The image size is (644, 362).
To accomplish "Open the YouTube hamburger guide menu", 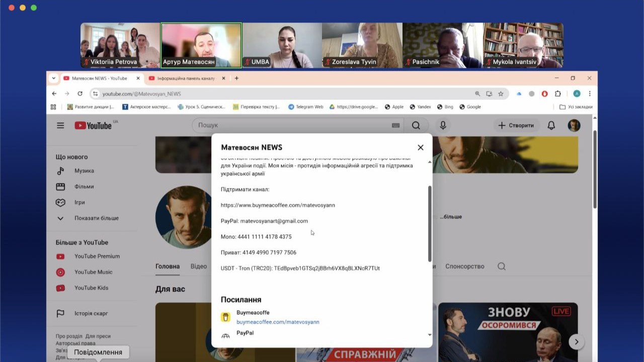I will (60, 125).
